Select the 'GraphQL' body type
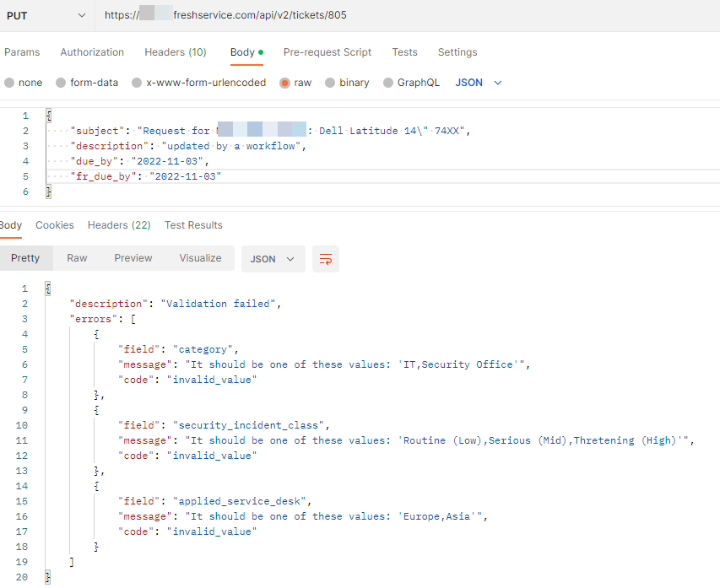 click(411, 83)
